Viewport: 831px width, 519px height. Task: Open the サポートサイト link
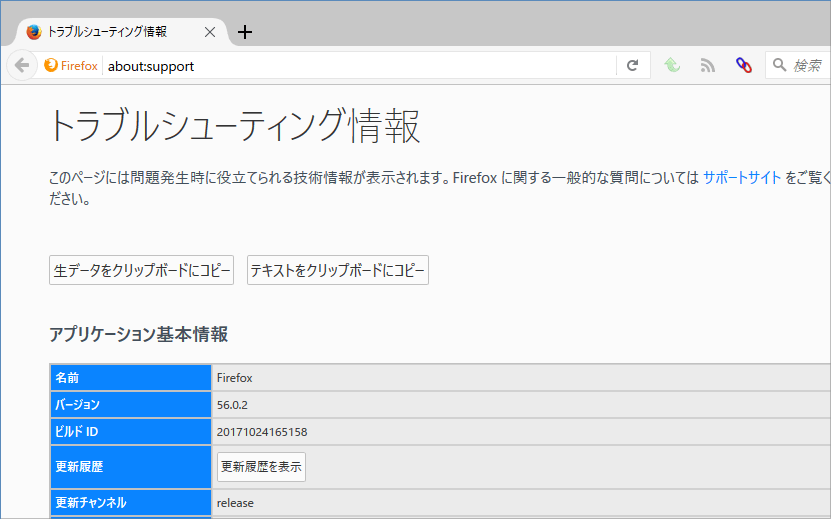(x=741, y=178)
